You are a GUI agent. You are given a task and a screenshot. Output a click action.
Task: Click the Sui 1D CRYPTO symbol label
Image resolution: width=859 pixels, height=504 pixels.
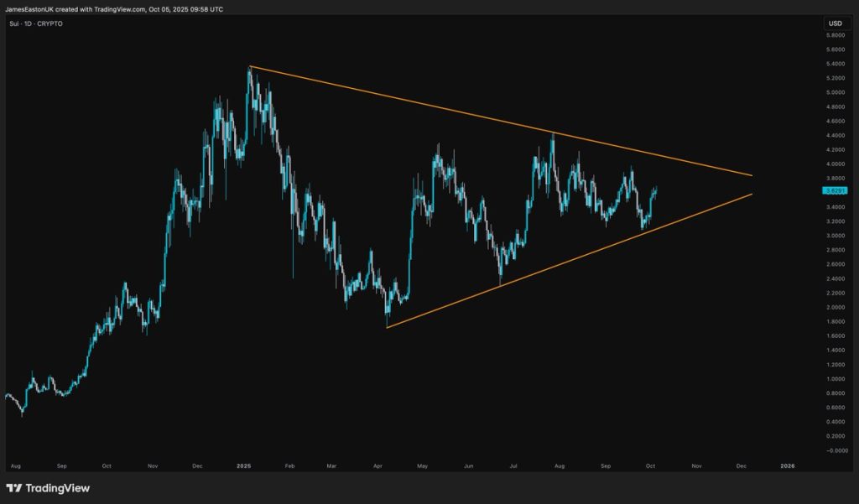[34, 23]
